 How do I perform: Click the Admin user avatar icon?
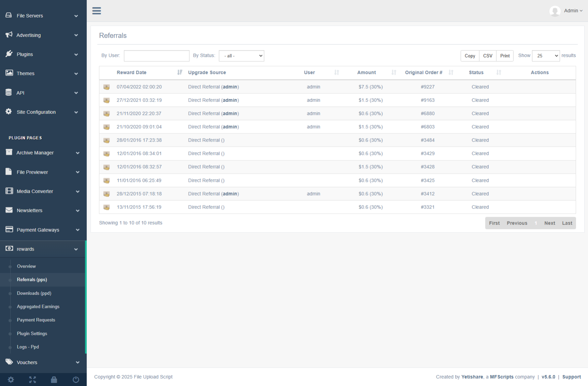555,11
